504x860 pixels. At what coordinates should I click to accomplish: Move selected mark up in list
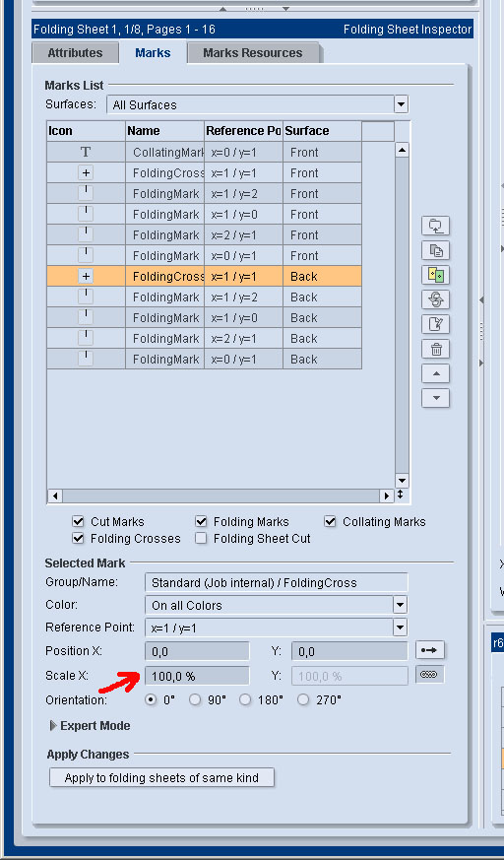point(435,373)
